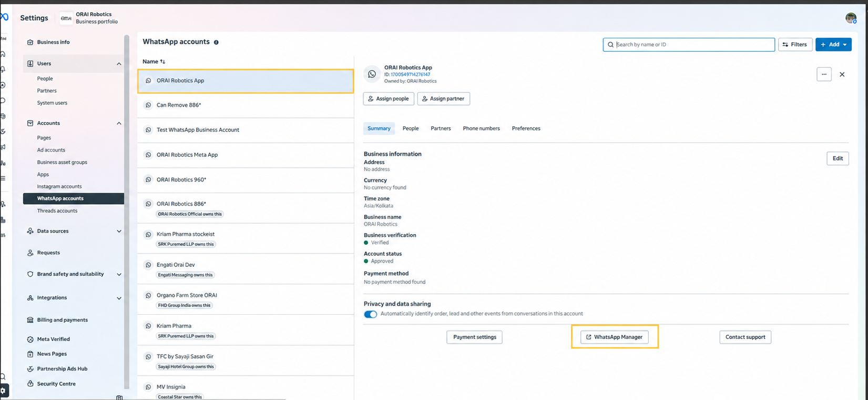
Task: Click the WhatsApp icon beside ORAI Robotics 960*
Action: (148, 179)
